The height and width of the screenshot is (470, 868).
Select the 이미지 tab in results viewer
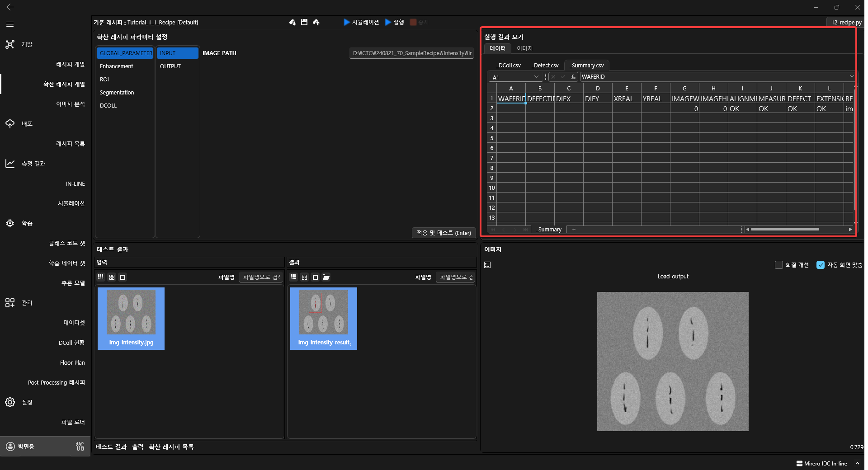524,48
